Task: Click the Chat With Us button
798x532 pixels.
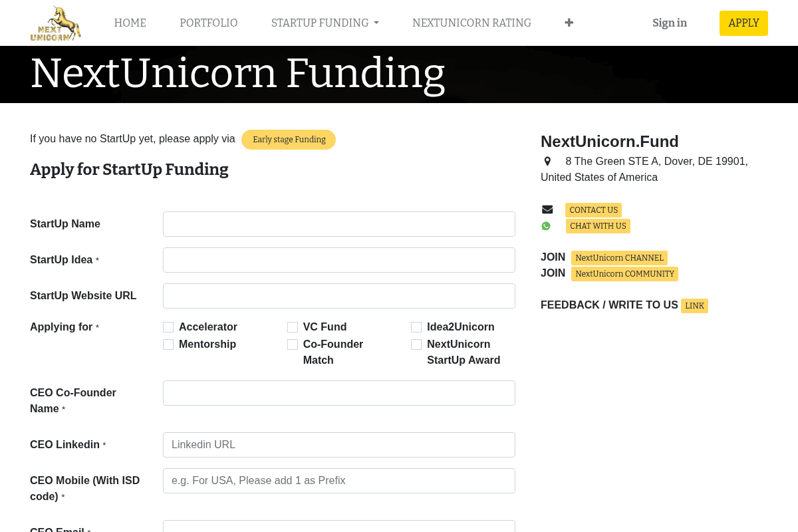Action: [598, 226]
